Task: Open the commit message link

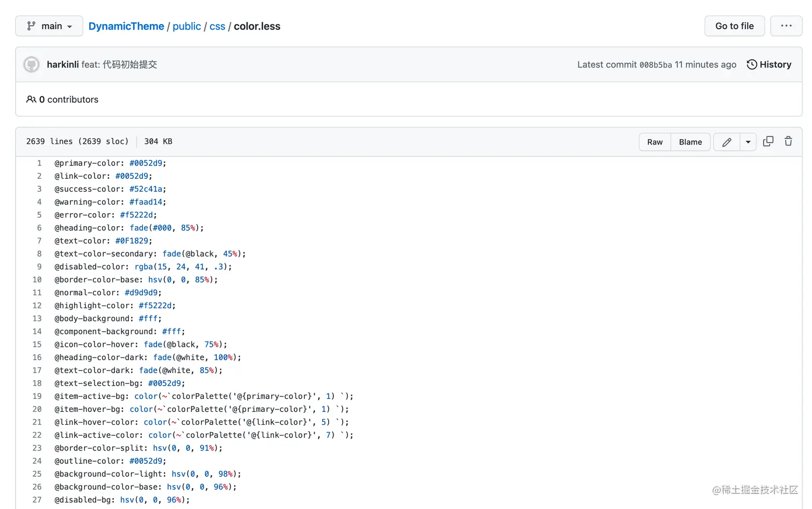Action: pos(119,64)
